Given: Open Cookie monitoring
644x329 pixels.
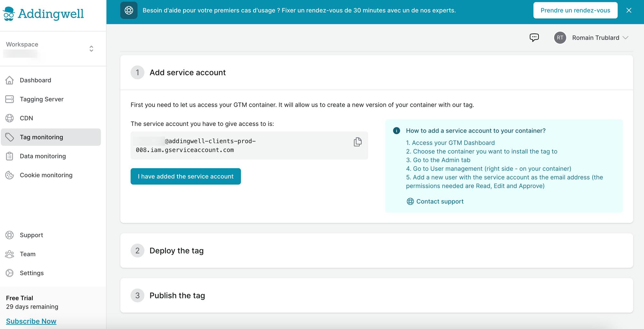Looking at the screenshot, I should point(51,175).
